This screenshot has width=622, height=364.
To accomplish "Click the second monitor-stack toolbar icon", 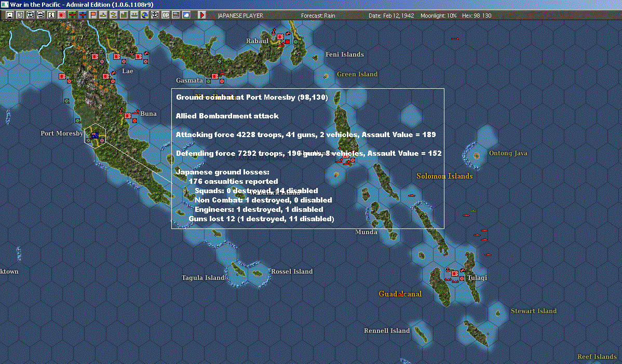I will (x=41, y=15).
